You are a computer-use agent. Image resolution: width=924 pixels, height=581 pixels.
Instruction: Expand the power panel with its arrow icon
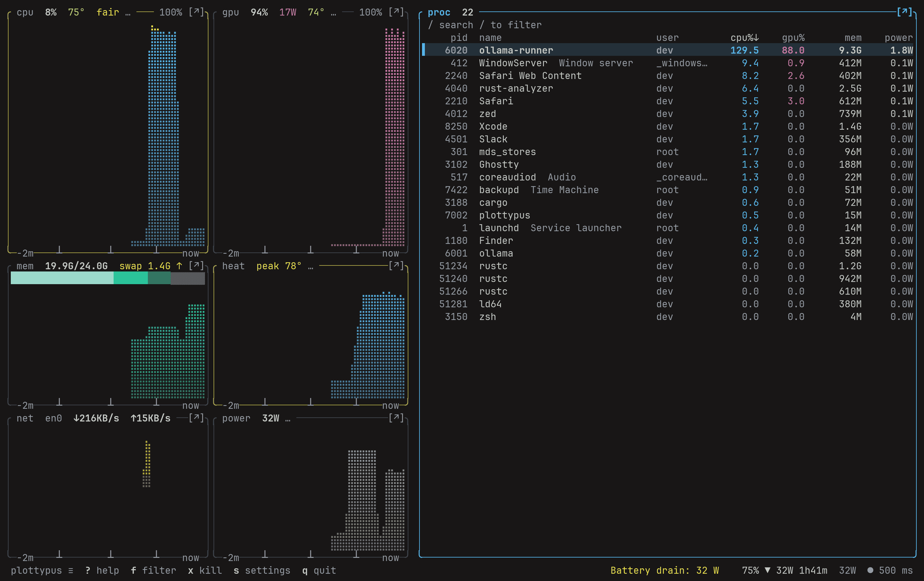[396, 418]
